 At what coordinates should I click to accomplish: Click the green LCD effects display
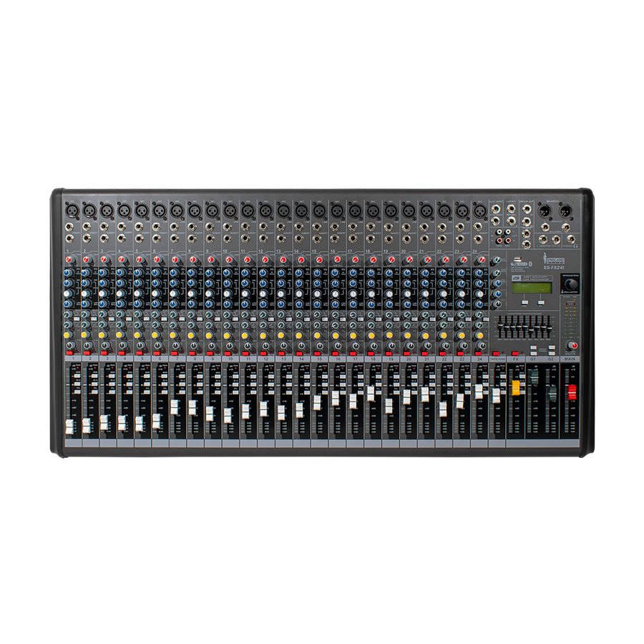point(531,287)
